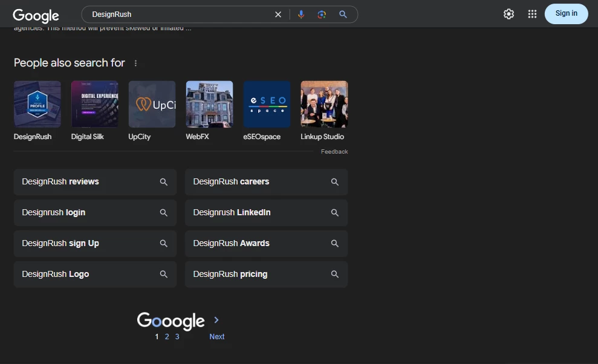Select the Designrush login suggestion
Viewport: 598px width, 364px height.
click(95, 212)
